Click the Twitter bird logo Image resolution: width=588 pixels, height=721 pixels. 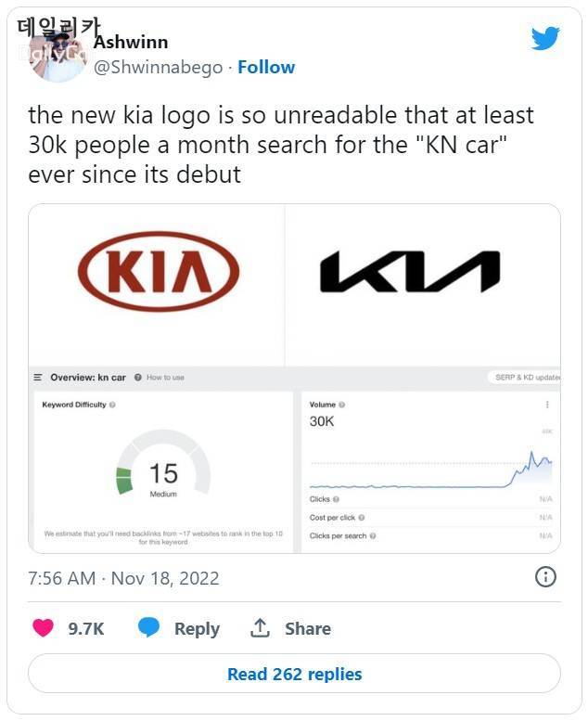pos(544,38)
